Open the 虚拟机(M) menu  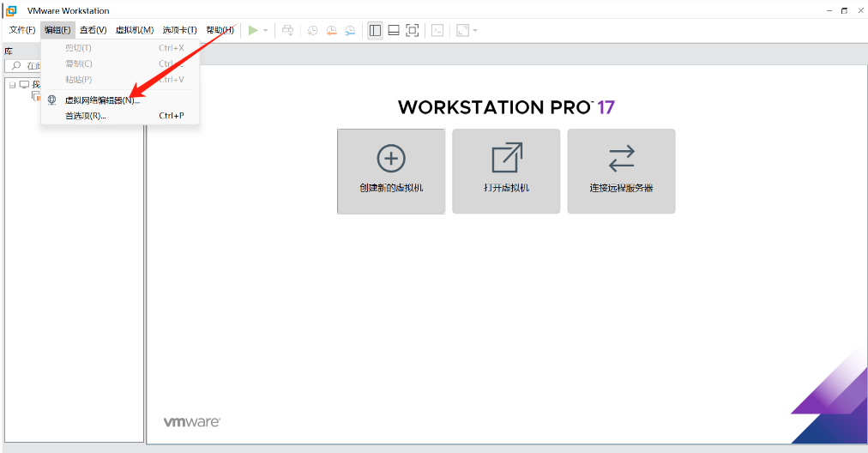pos(135,30)
